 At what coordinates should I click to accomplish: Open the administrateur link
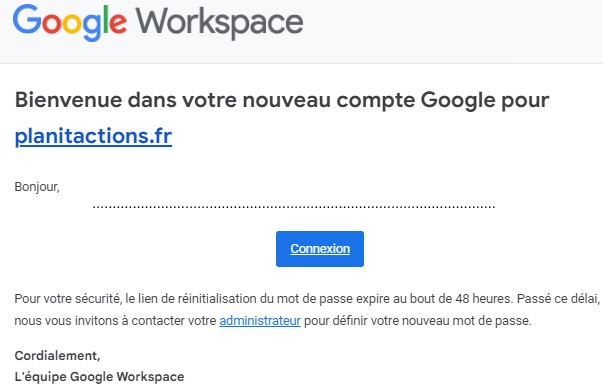point(260,320)
